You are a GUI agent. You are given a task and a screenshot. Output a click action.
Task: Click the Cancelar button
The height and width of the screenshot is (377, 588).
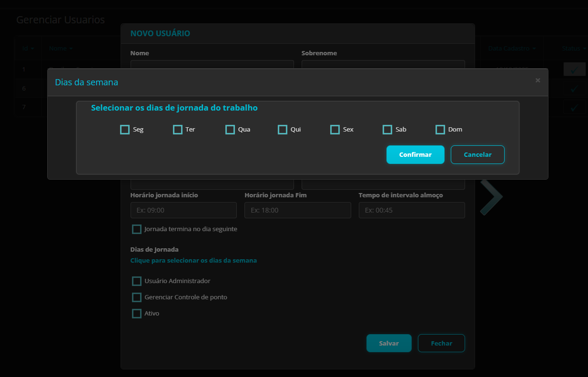pyautogui.click(x=477, y=154)
